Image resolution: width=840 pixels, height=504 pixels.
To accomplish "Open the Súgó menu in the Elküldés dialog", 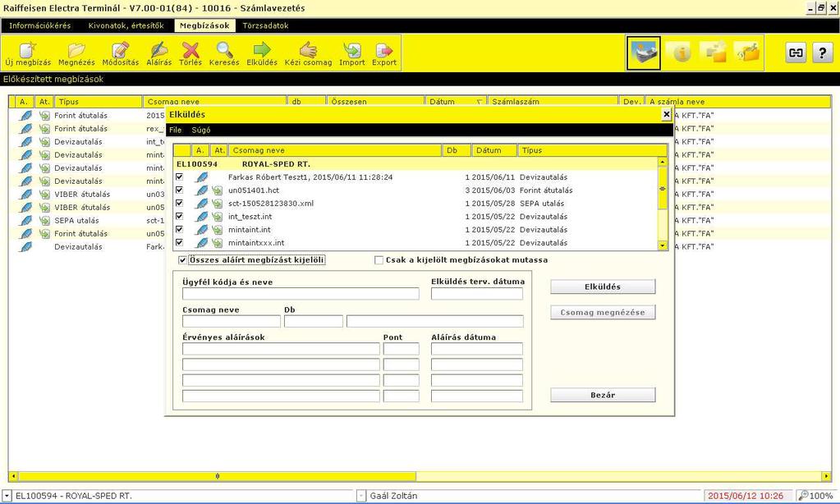I will point(201,131).
